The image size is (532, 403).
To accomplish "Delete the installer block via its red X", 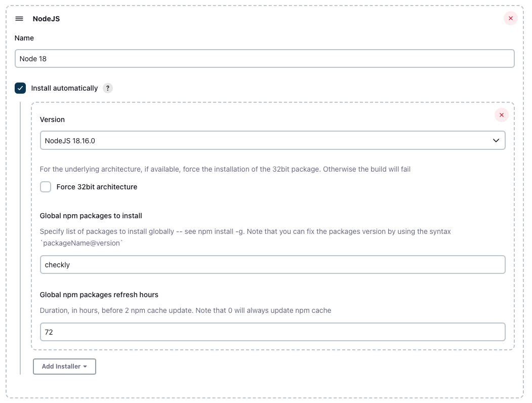I will coord(502,115).
